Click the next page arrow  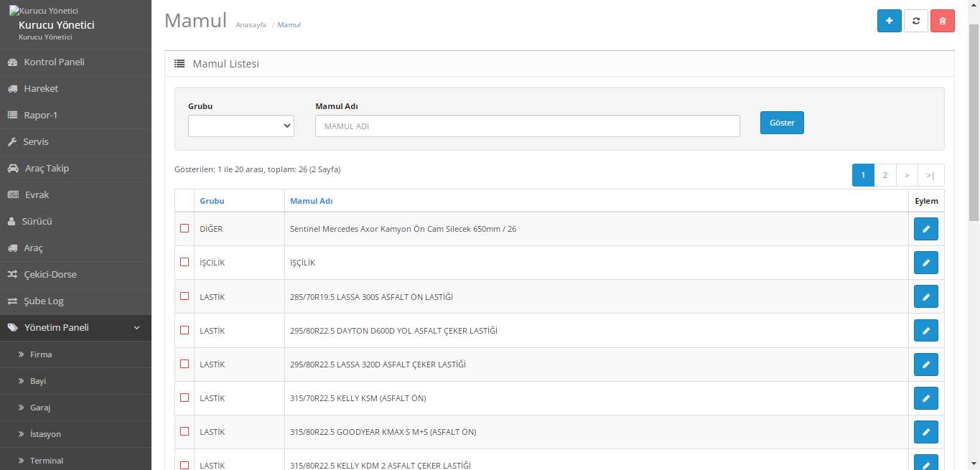(x=907, y=175)
